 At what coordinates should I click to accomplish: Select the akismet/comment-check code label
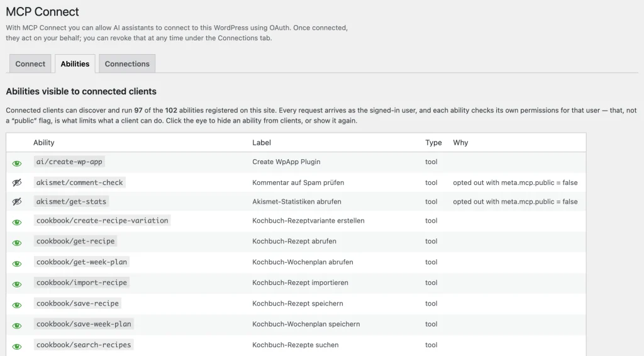(79, 182)
